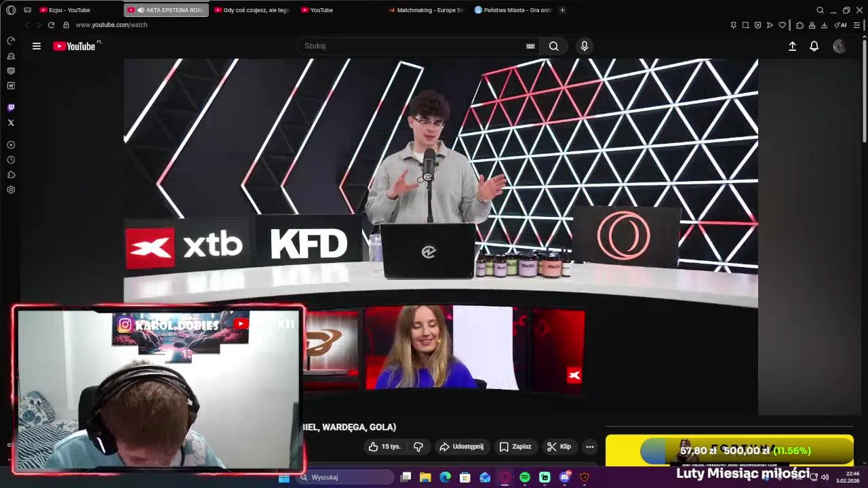Open Microsoft Edge from taskbar
Screen dimensions: 868x488
tap(445, 477)
